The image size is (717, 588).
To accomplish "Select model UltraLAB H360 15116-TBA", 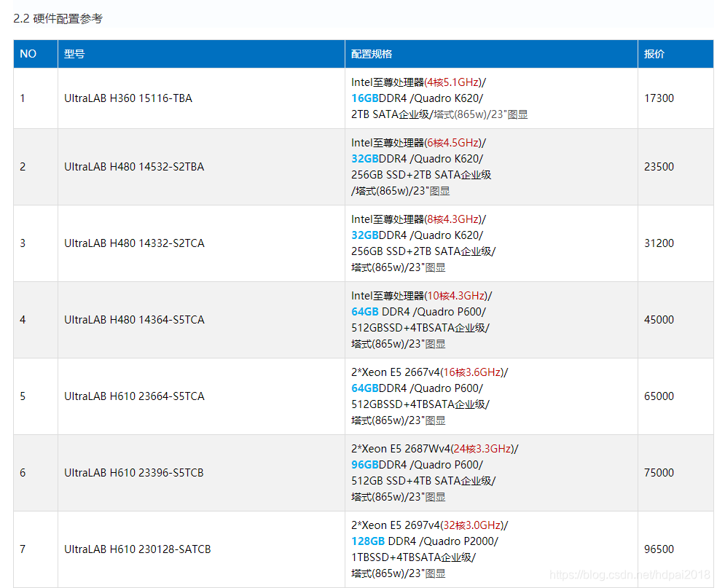I will click(x=128, y=98).
